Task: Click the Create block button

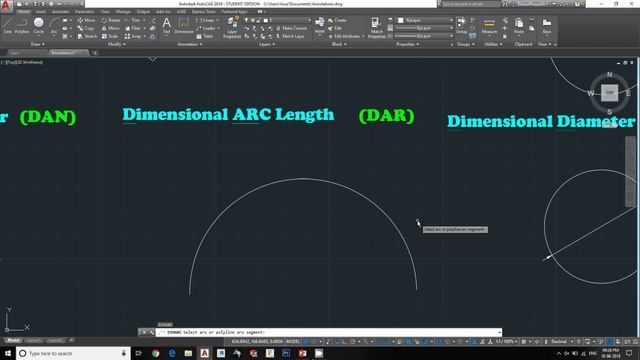Action: (x=337, y=20)
